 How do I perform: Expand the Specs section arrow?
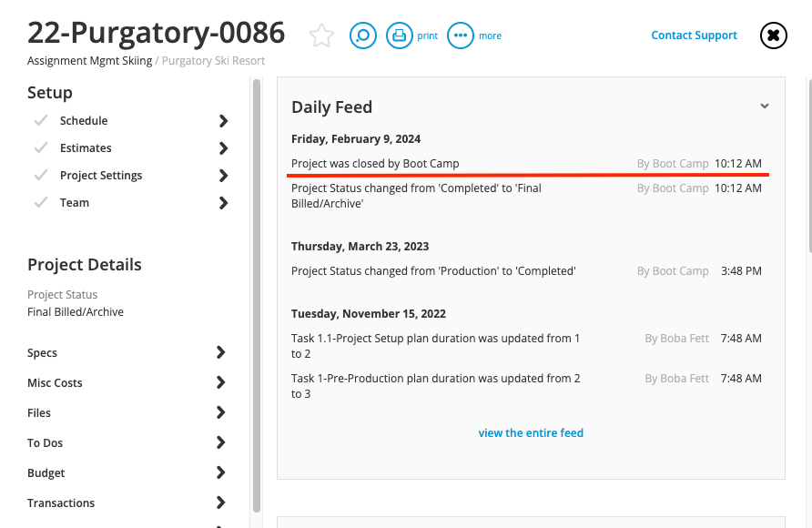[x=220, y=352]
